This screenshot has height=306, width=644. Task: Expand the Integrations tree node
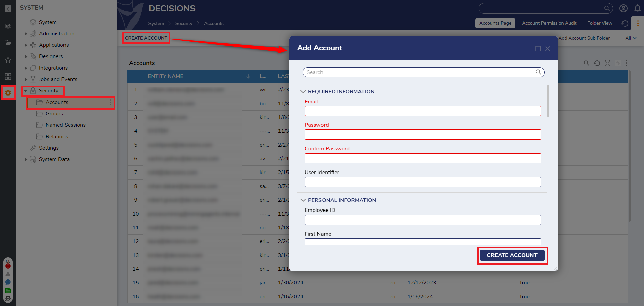[26, 68]
